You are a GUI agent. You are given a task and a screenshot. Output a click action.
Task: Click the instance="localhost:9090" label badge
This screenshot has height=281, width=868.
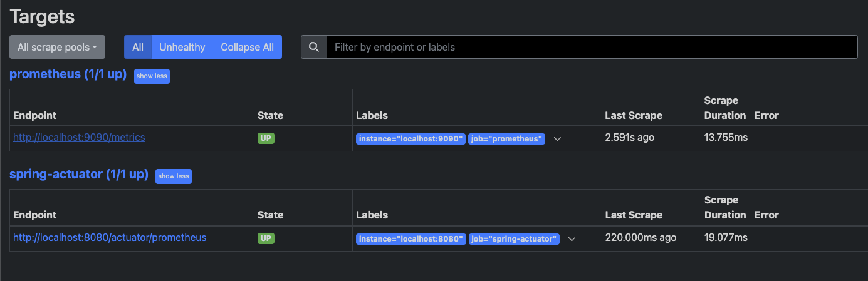[410, 138]
